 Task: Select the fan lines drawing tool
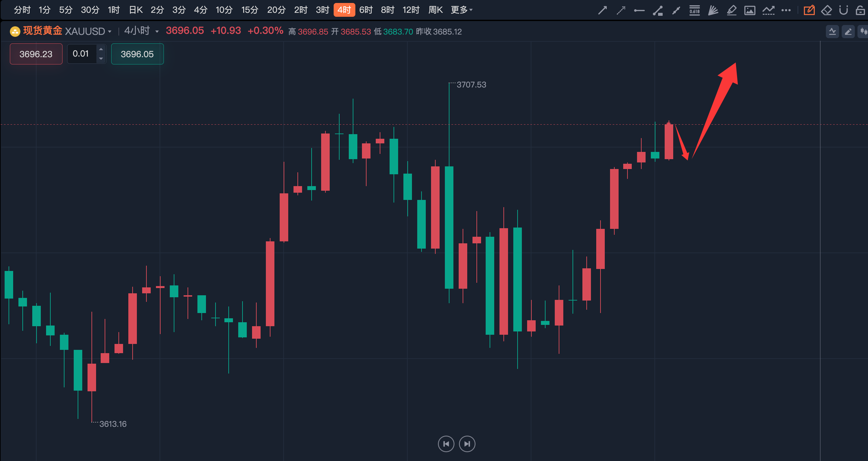[713, 11]
